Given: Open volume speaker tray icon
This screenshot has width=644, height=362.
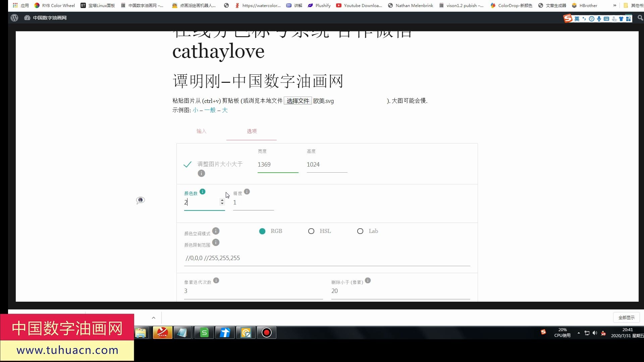Looking at the screenshot, I should tap(595, 333).
